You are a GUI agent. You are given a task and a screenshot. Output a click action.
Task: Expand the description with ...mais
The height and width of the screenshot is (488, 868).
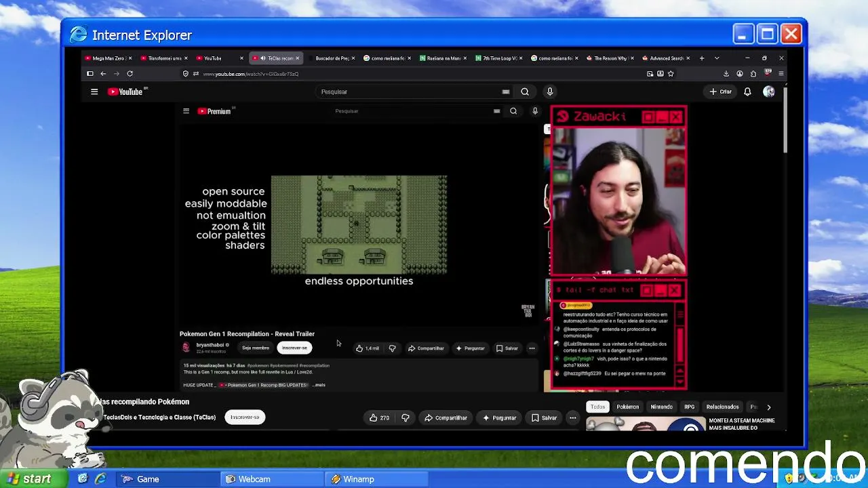pyautogui.click(x=318, y=385)
